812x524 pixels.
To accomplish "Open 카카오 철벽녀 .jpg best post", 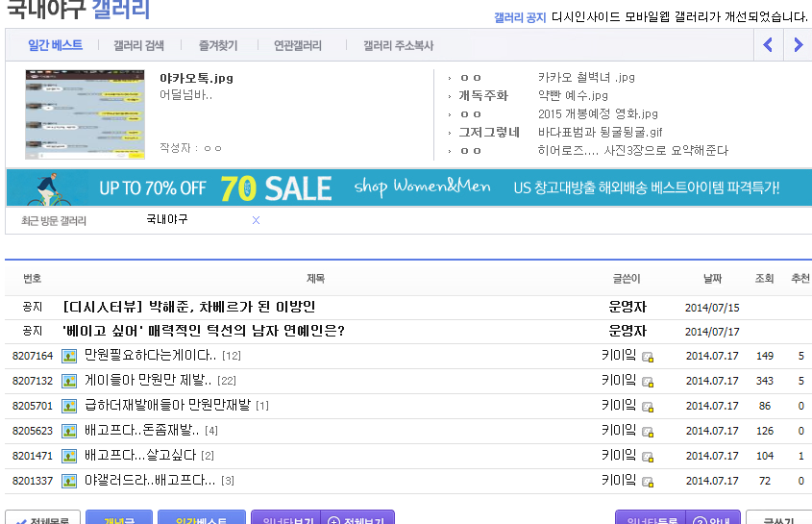I will click(586, 77).
